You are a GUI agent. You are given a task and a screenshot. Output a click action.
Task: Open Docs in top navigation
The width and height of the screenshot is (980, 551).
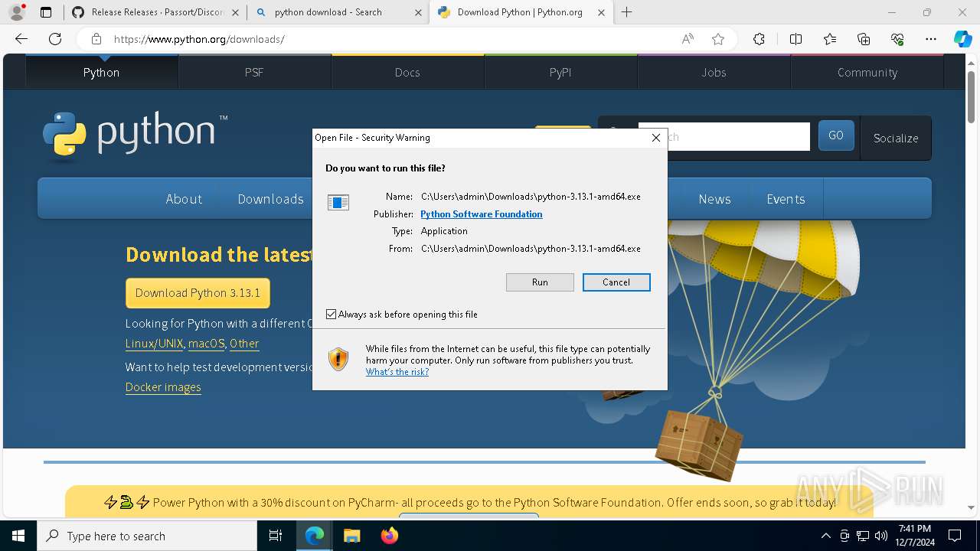(x=407, y=72)
